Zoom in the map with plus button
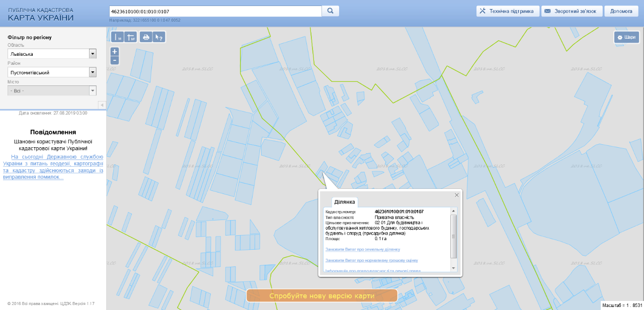 (115, 52)
